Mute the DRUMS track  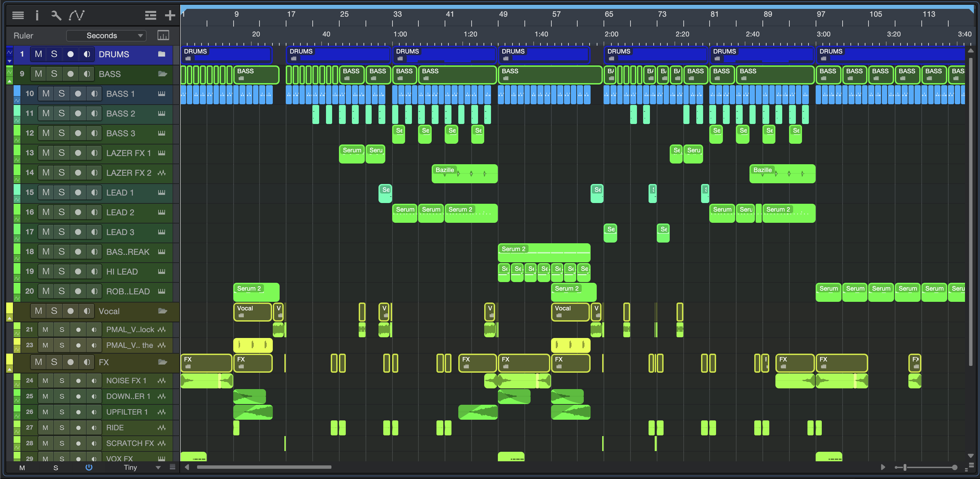point(39,54)
